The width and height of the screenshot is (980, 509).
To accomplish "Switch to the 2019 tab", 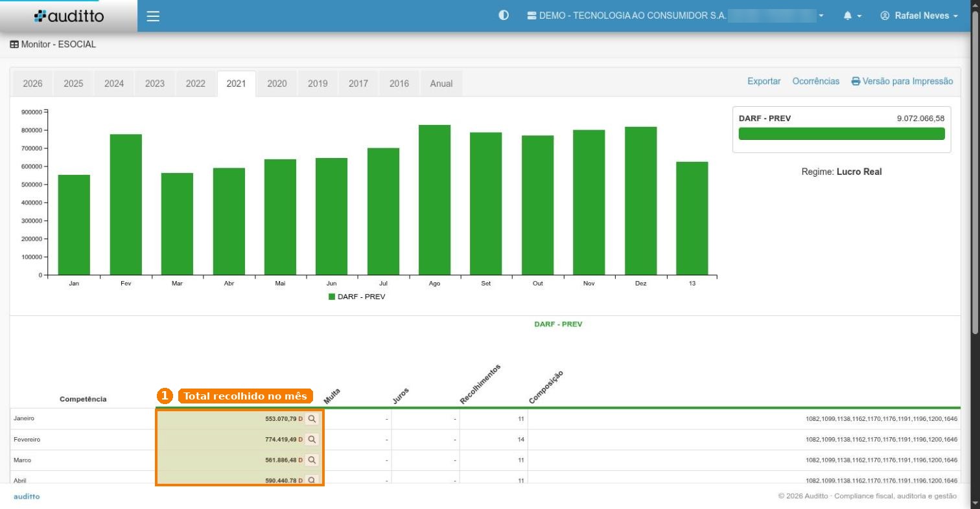I will pos(318,84).
